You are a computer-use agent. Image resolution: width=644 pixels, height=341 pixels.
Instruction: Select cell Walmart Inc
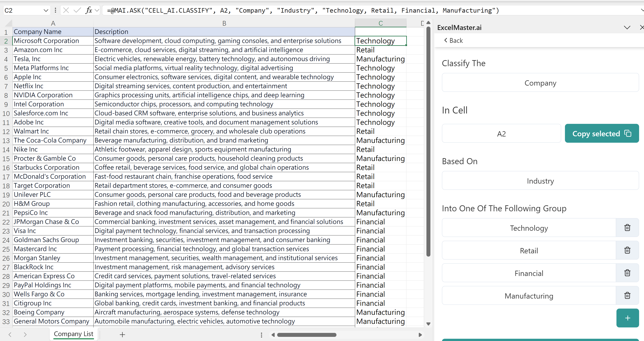(53, 131)
